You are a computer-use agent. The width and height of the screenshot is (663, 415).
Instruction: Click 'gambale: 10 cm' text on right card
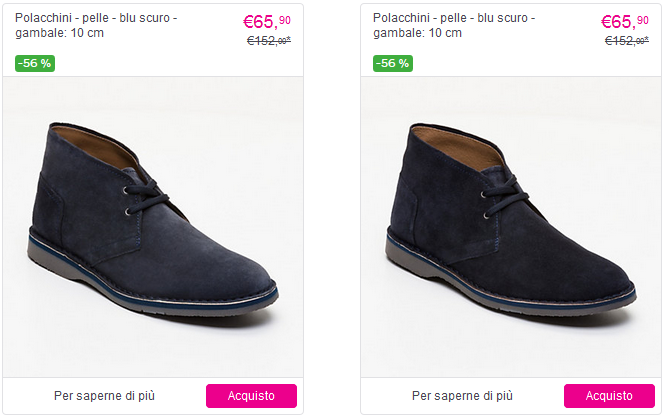tap(417, 33)
